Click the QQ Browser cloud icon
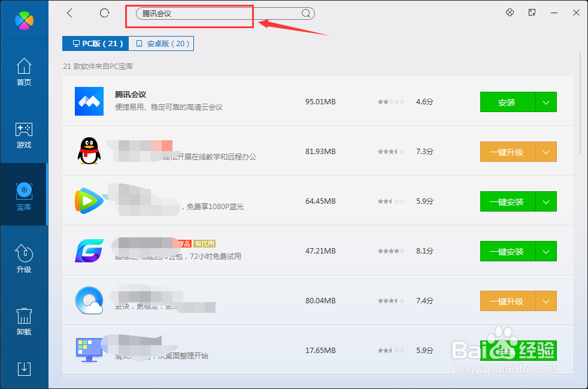588x389 pixels. pos(89,300)
